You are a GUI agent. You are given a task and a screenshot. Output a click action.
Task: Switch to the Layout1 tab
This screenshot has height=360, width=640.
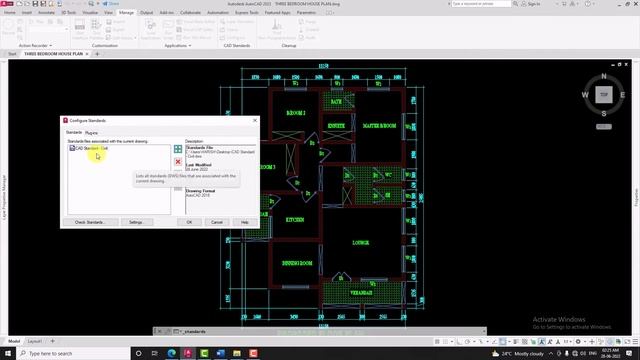pos(34,341)
